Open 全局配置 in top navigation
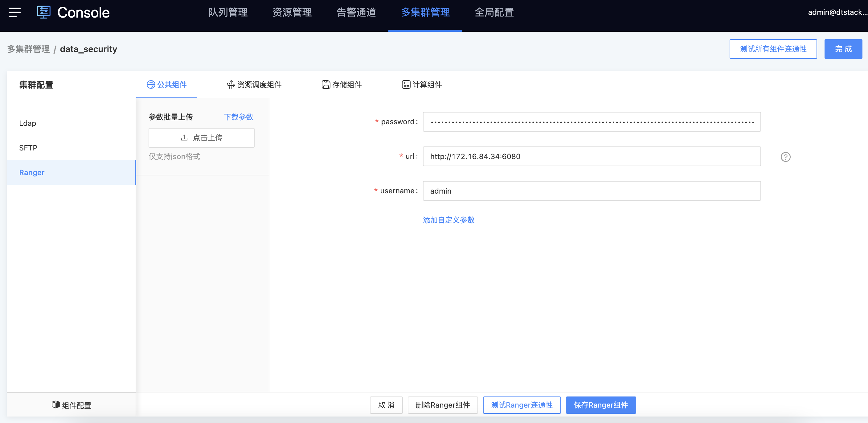The width and height of the screenshot is (868, 423). pos(494,12)
